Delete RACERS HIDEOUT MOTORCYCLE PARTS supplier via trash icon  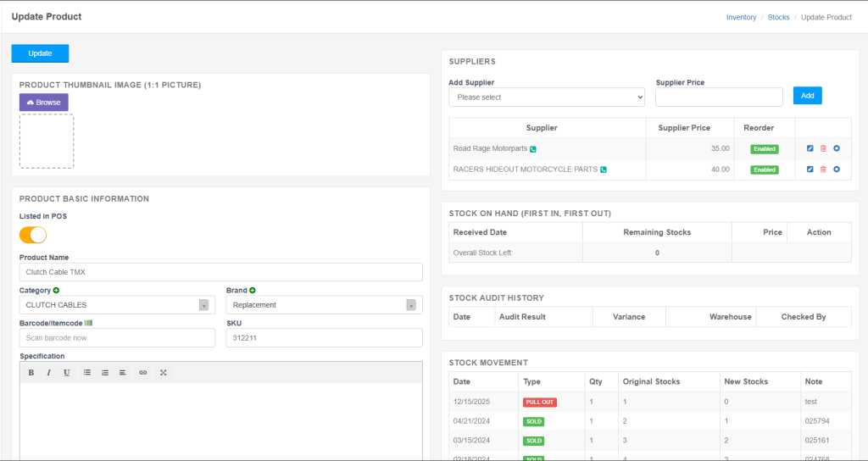[823, 169]
